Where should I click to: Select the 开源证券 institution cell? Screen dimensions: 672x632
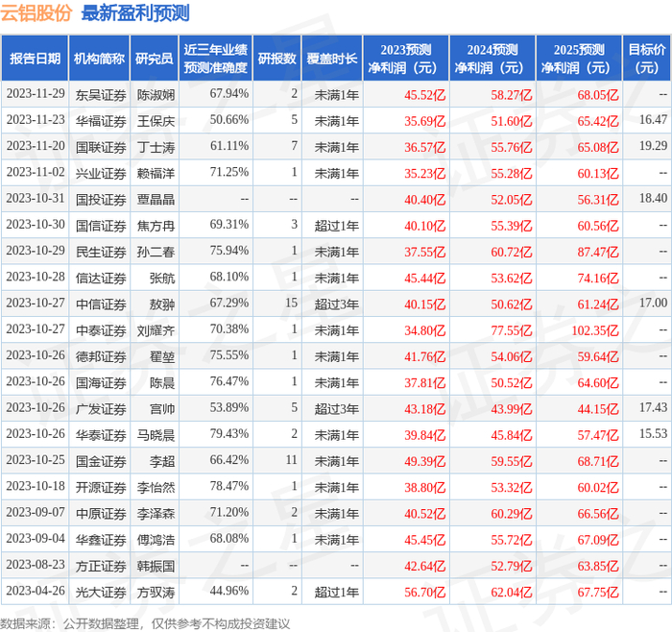coord(101,487)
